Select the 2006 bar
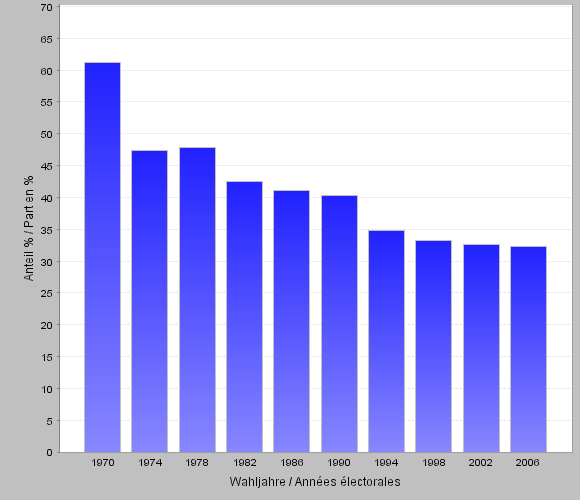 coord(528,349)
